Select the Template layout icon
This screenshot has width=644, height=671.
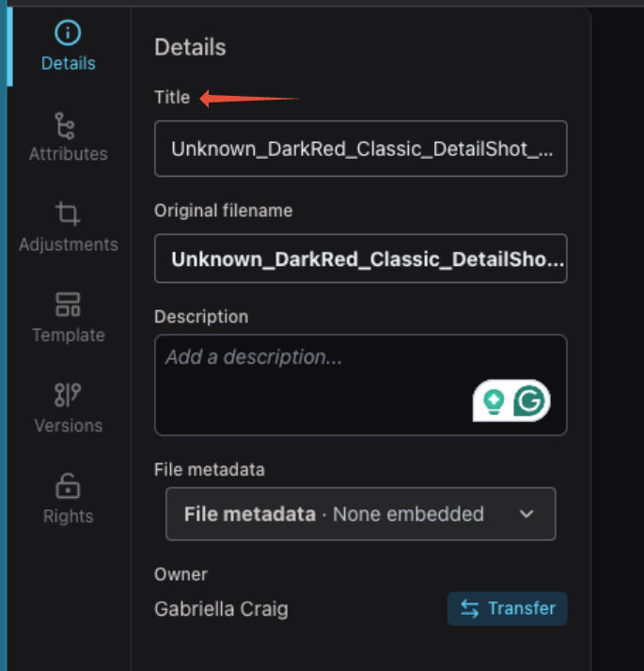coord(68,304)
